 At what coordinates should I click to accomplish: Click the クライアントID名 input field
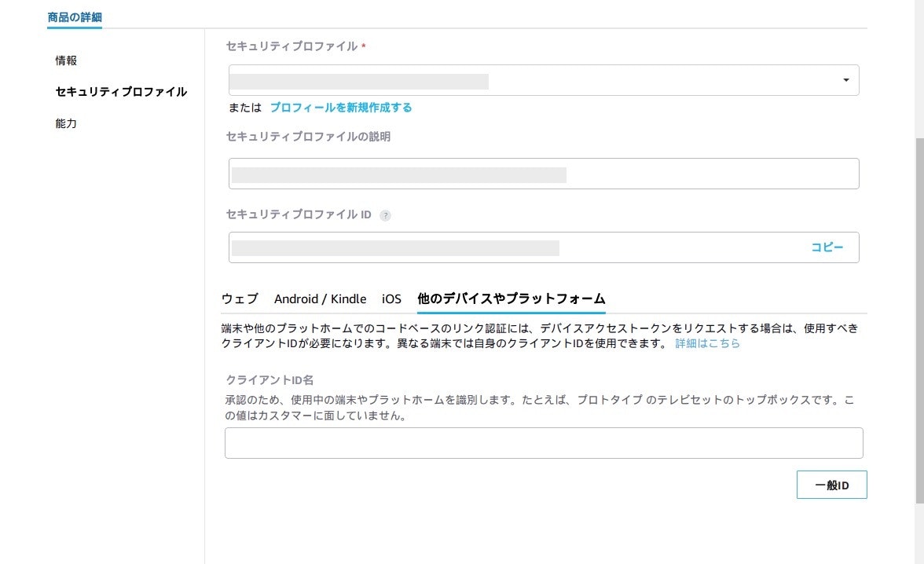544,442
